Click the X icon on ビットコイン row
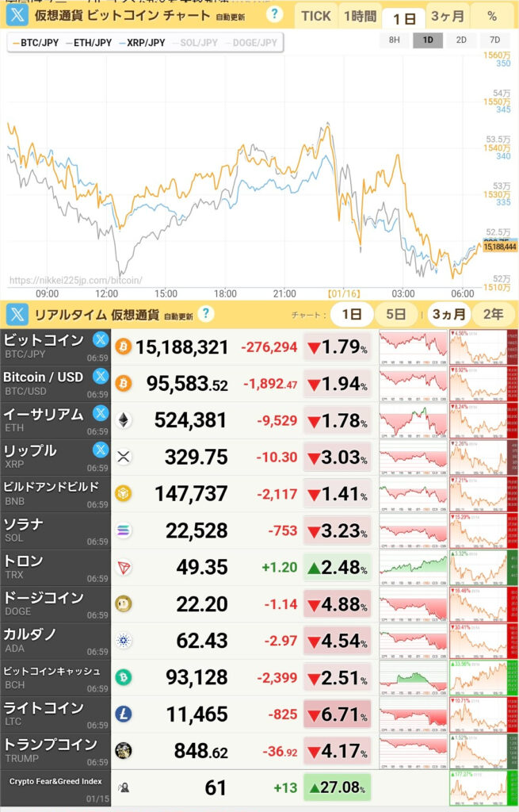 (x=101, y=340)
